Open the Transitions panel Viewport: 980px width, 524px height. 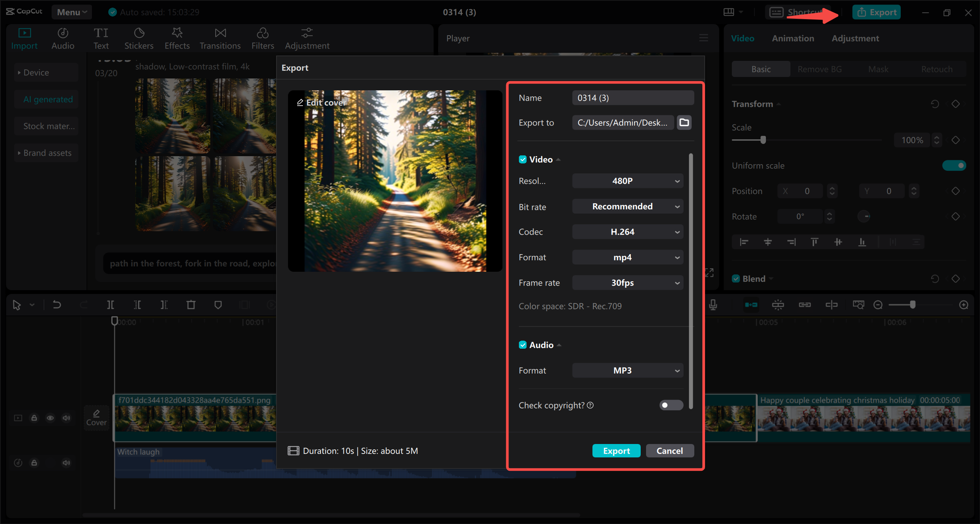click(220, 38)
